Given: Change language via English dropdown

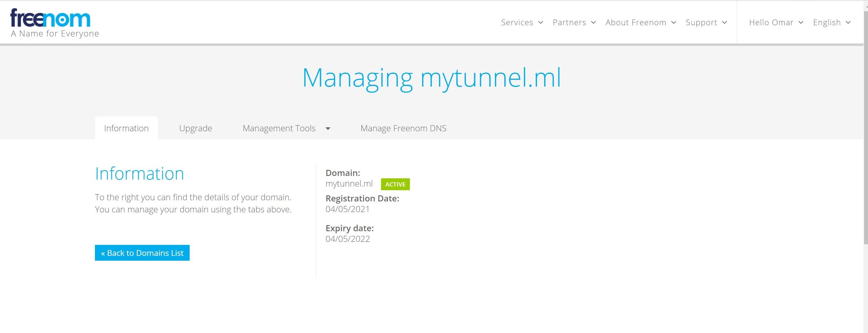Looking at the screenshot, I should pyautogui.click(x=832, y=22).
